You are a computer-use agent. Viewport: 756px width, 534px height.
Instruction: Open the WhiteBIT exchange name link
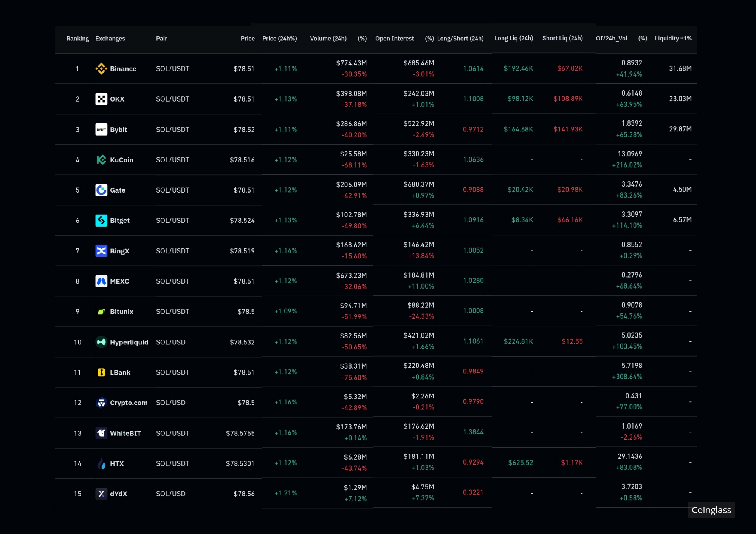(x=125, y=433)
